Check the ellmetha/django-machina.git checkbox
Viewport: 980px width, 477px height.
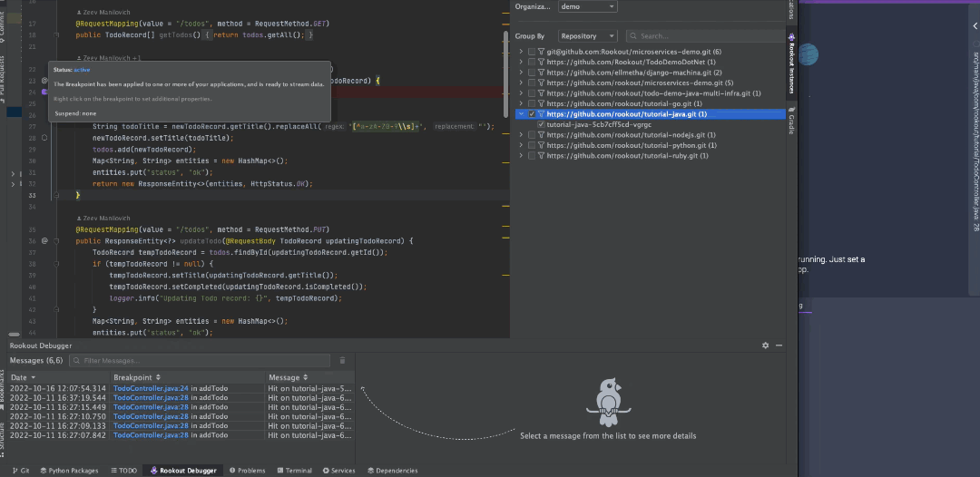[531, 73]
